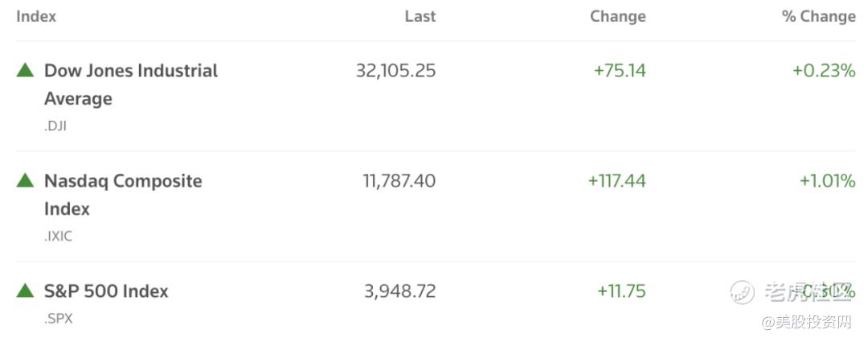
Task: Click S&P 500 last value 3,948.72
Action: click(399, 291)
